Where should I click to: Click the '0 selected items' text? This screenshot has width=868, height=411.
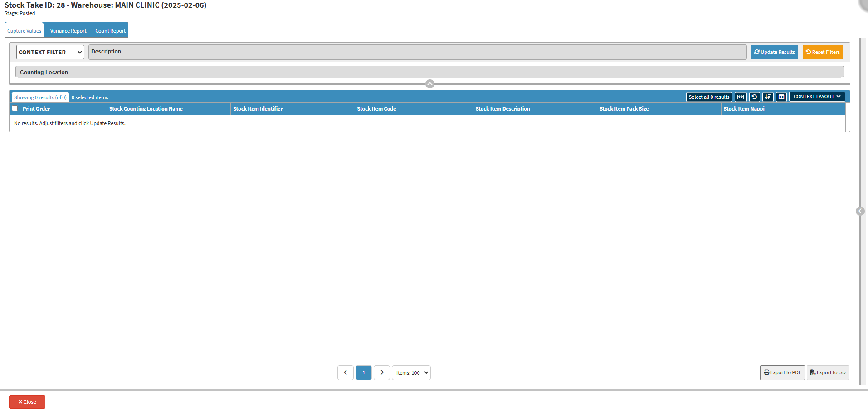tap(90, 97)
